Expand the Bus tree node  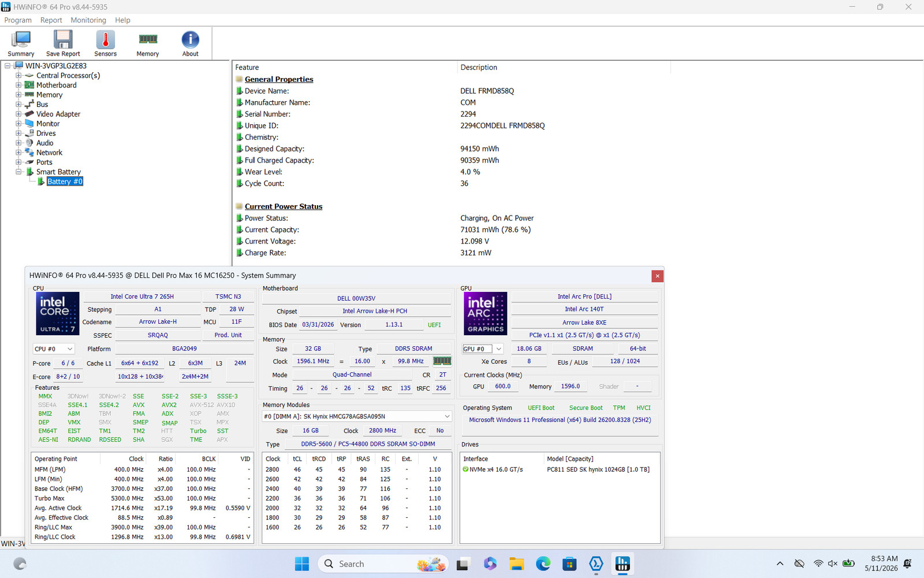click(x=18, y=105)
